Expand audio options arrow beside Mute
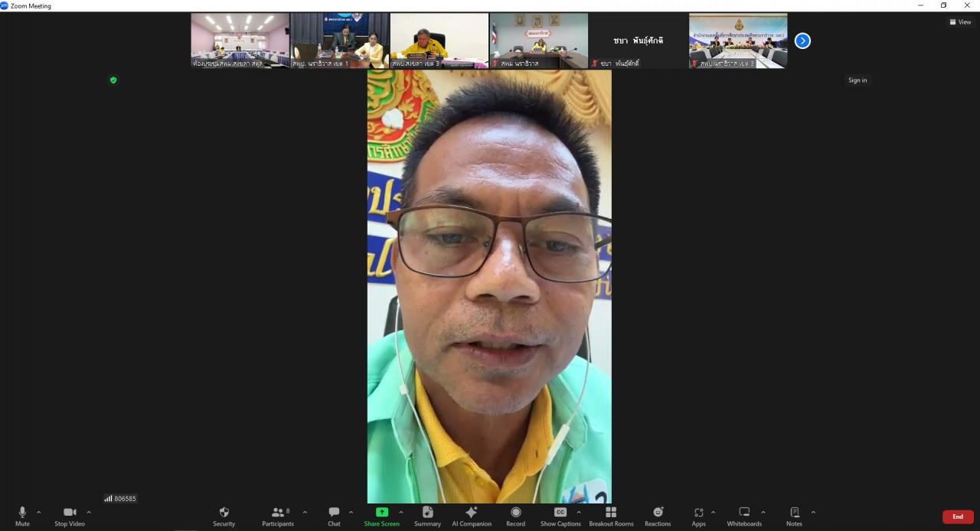Image resolution: width=980 pixels, height=531 pixels. [39, 513]
